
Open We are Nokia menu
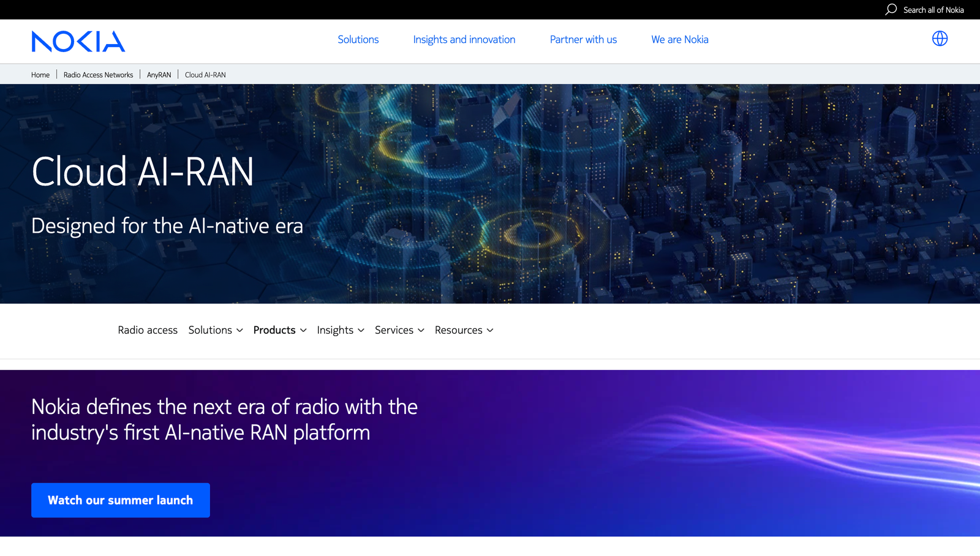680,39
